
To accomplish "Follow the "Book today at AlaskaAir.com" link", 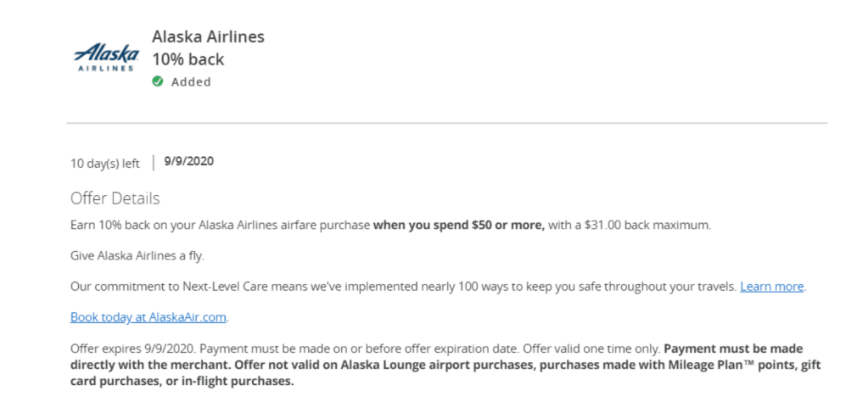I will pos(149,317).
